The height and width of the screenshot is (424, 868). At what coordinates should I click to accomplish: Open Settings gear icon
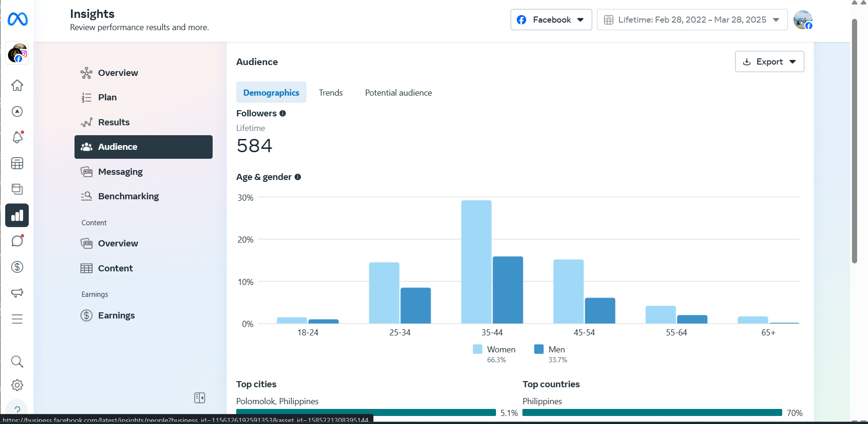point(17,385)
